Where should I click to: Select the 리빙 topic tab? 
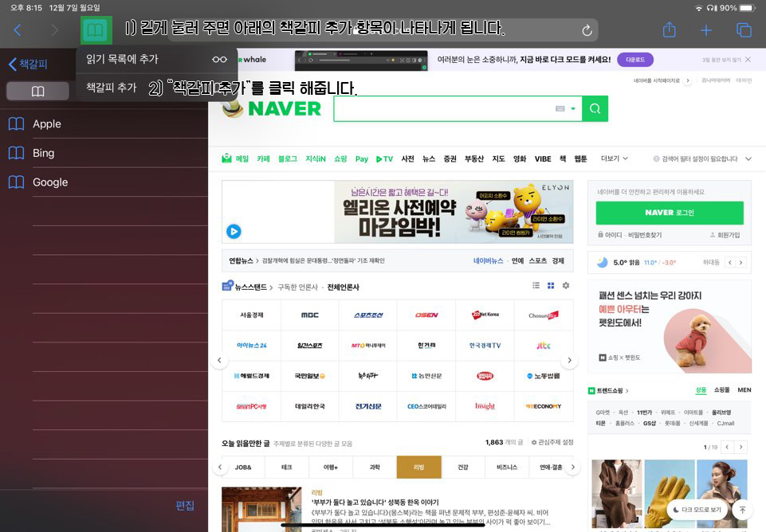(x=419, y=467)
